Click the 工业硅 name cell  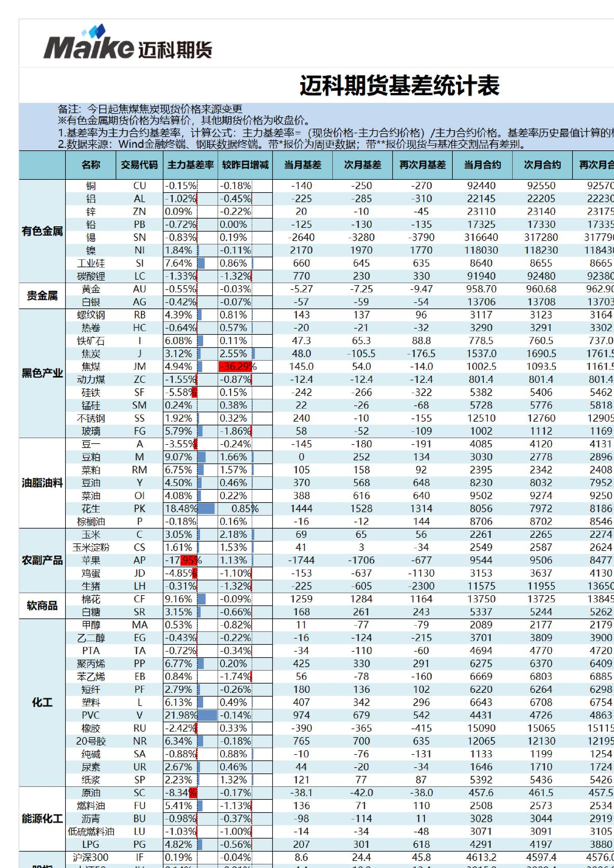[x=91, y=263]
